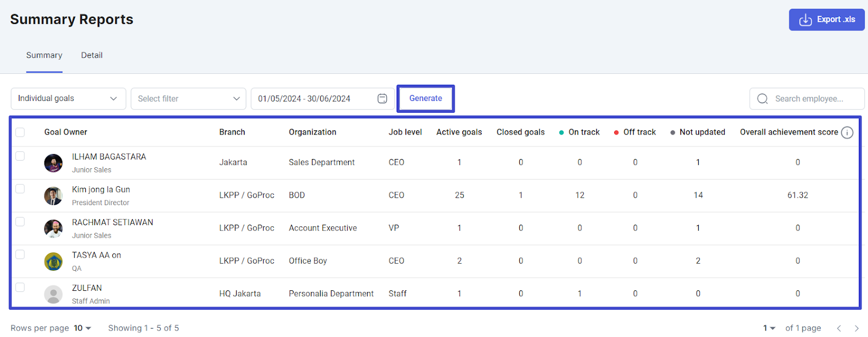
Task: Check the ILHAM BAGASTARA row checkbox
Action: pyautogui.click(x=20, y=156)
